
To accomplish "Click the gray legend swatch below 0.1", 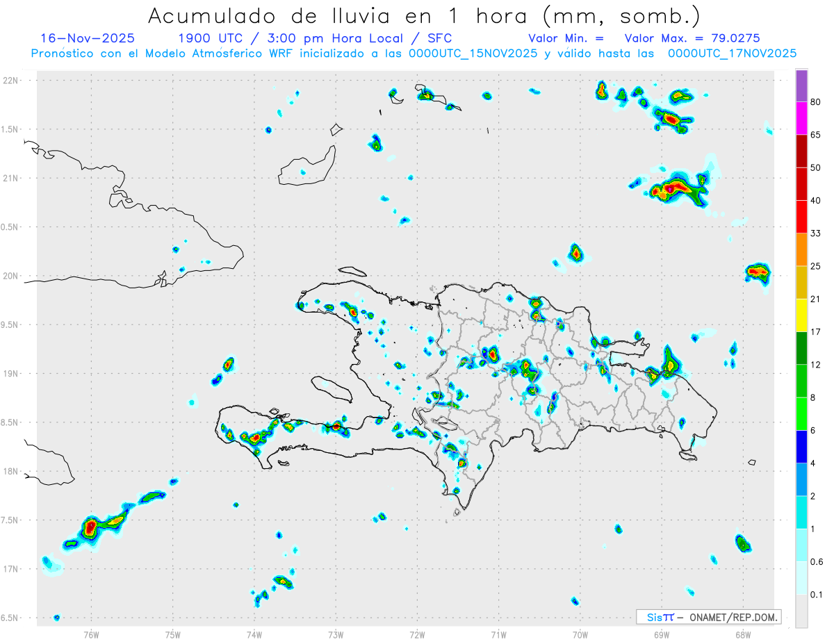I will pyautogui.click(x=801, y=611).
